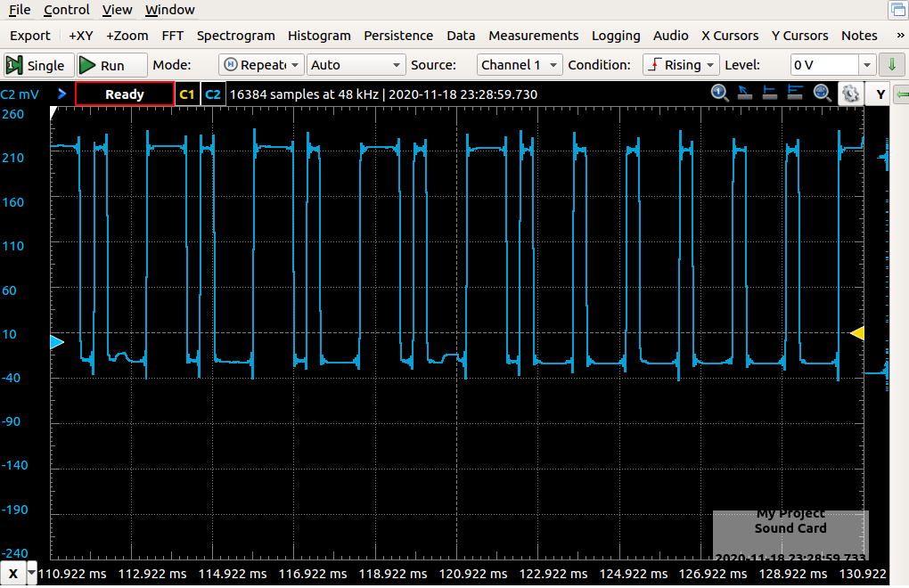Click the 120.922 ms time label
This screenshot has height=588, width=909.
pyautogui.click(x=473, y=574)
